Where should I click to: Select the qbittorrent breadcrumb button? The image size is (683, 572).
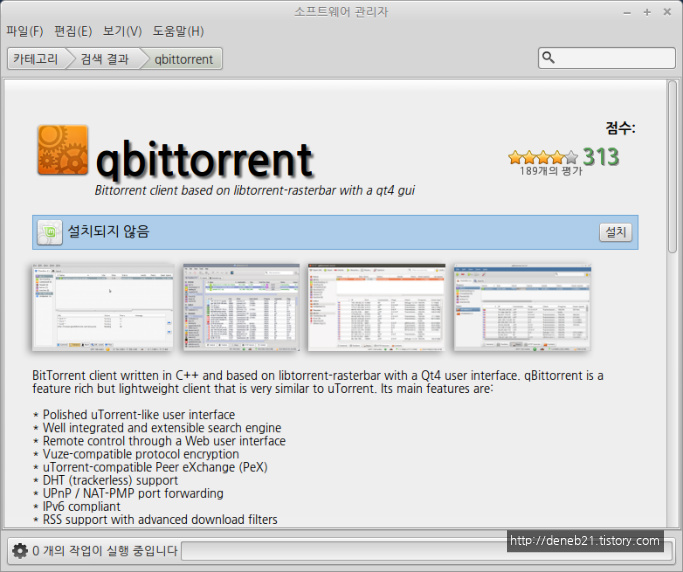coord(184,59)
